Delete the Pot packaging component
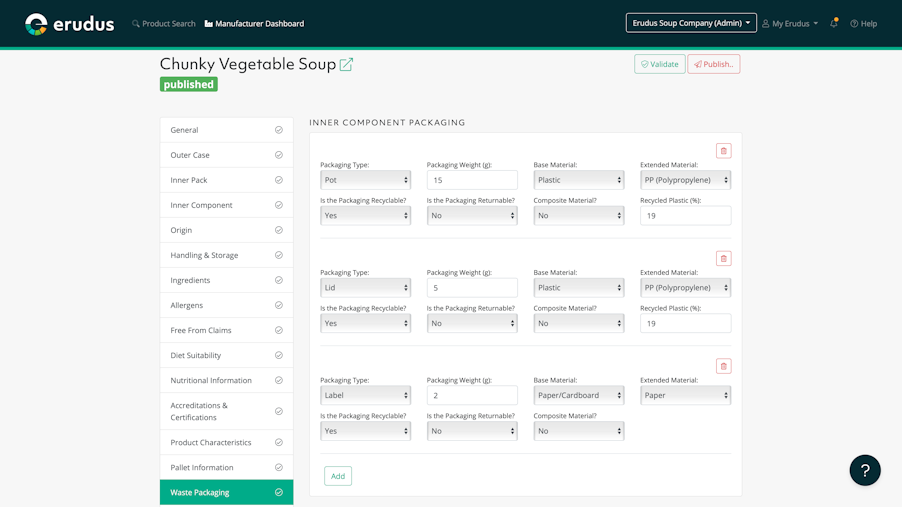 point(724,151)
